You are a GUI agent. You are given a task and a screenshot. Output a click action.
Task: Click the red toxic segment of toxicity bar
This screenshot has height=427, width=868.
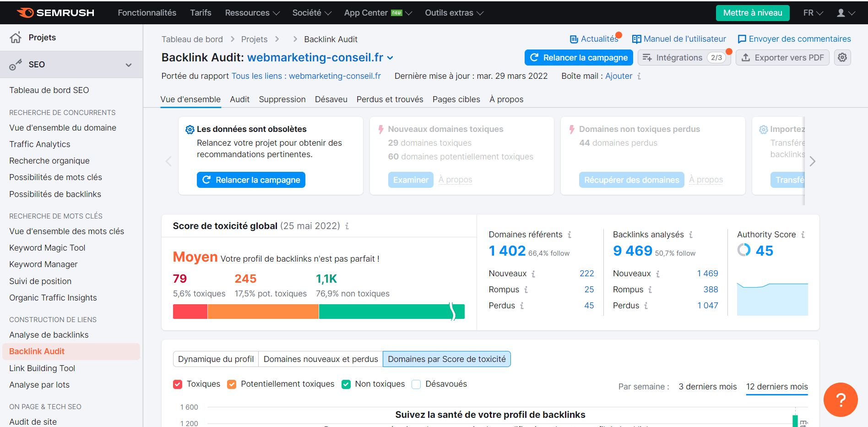(190, 312)
